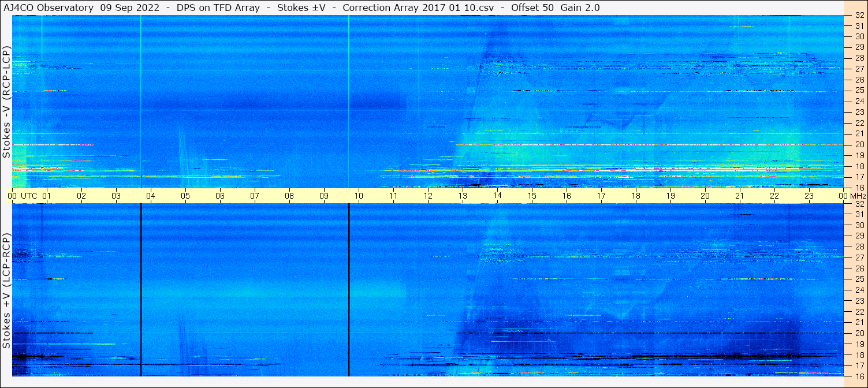Click the 'Gain 2.0' value in header

(x=580, y=8)
